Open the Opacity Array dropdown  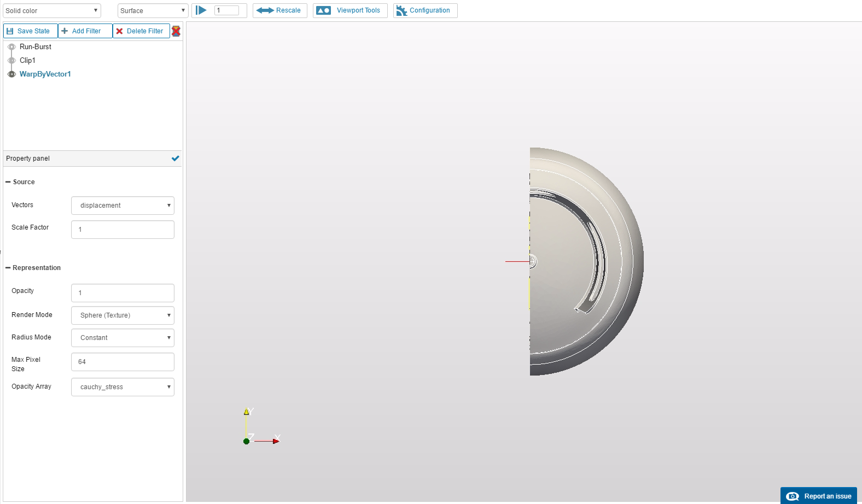pos(123,387)
